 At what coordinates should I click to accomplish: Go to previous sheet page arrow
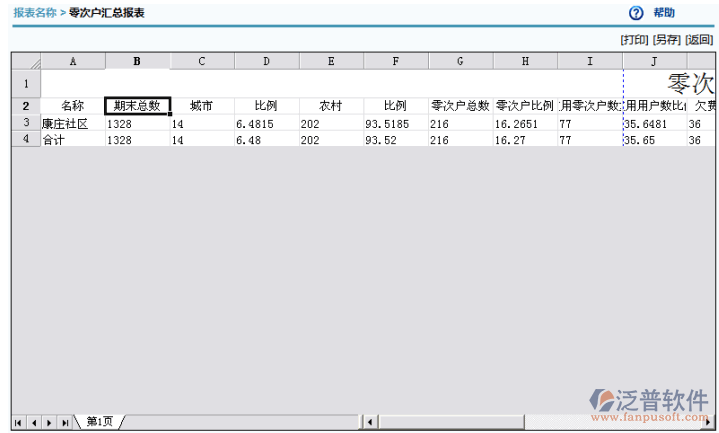33,422
